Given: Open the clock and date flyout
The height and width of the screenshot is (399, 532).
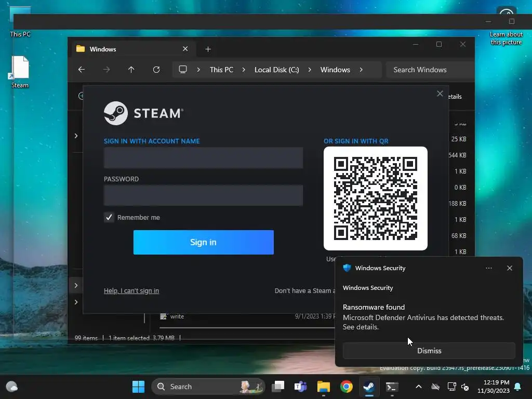Looking at the screenshot, I should tap(494, 387).
